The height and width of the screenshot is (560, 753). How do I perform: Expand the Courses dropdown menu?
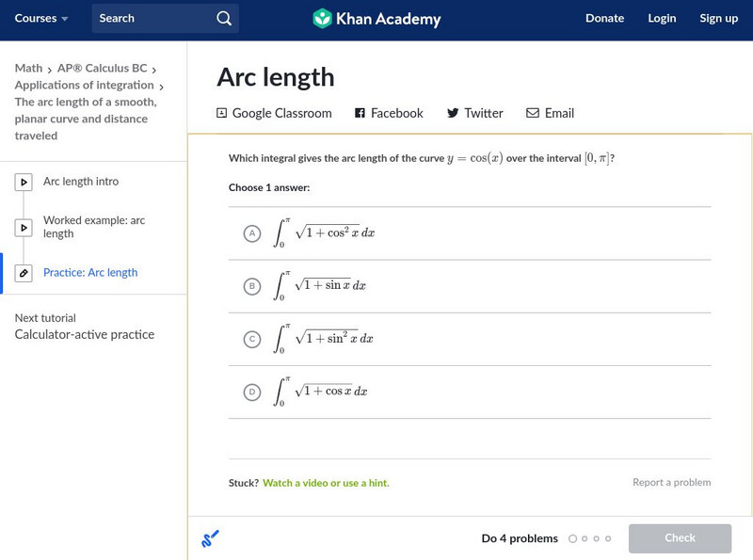tap(41, 18)
